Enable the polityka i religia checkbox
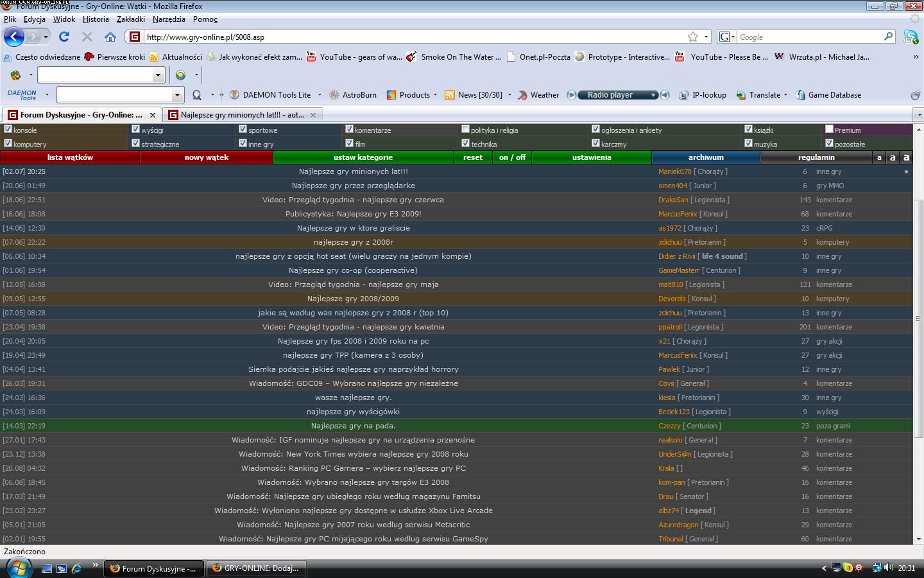This screenshot has width=924, height=578. click(x=465, y=129)
